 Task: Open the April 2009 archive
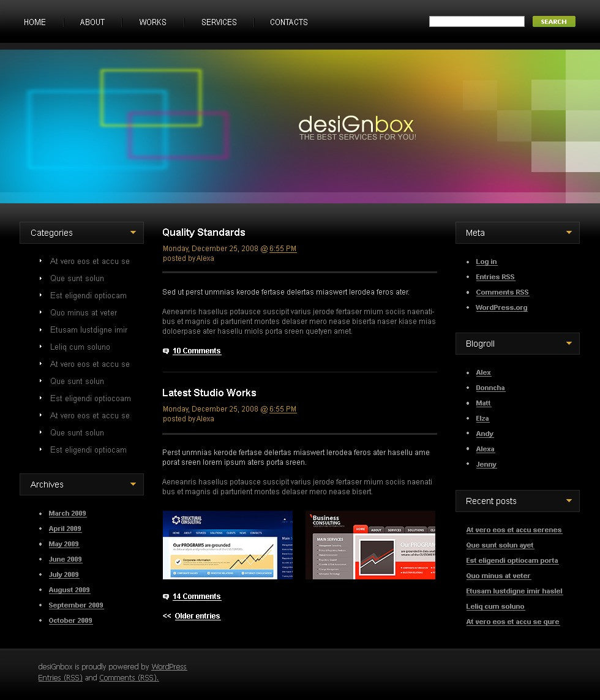coord(65,529)
